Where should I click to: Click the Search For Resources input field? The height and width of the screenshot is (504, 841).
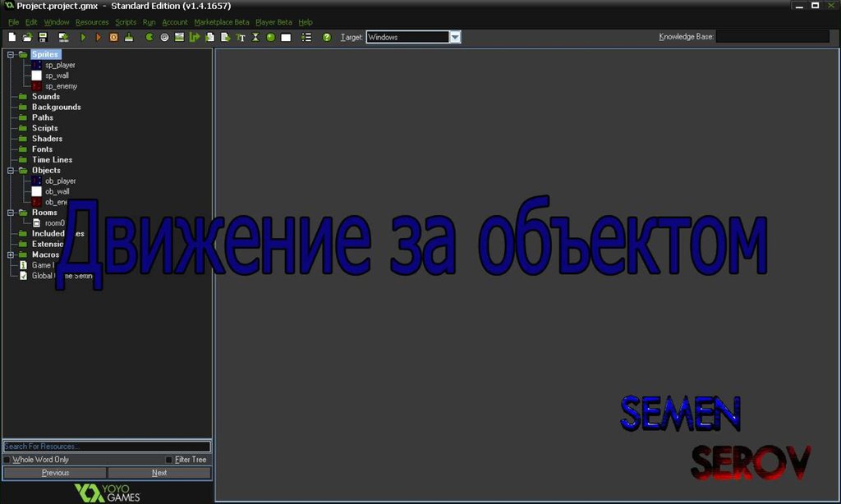(x=108, y=446)
